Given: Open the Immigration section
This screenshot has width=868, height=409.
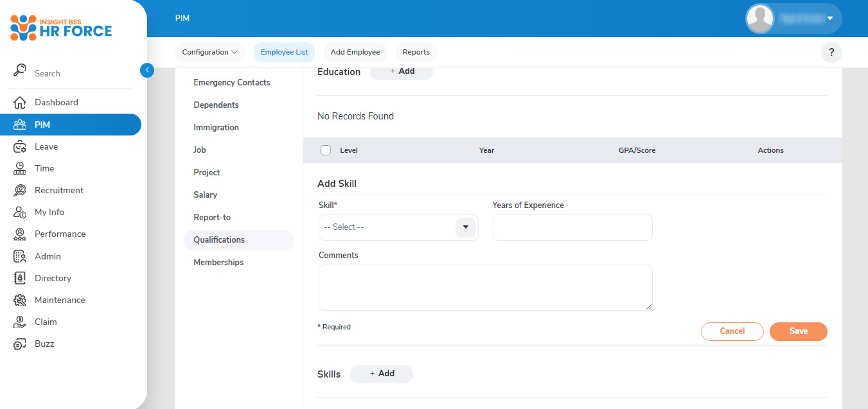Looking at the screenshot, I should point(217,128).
